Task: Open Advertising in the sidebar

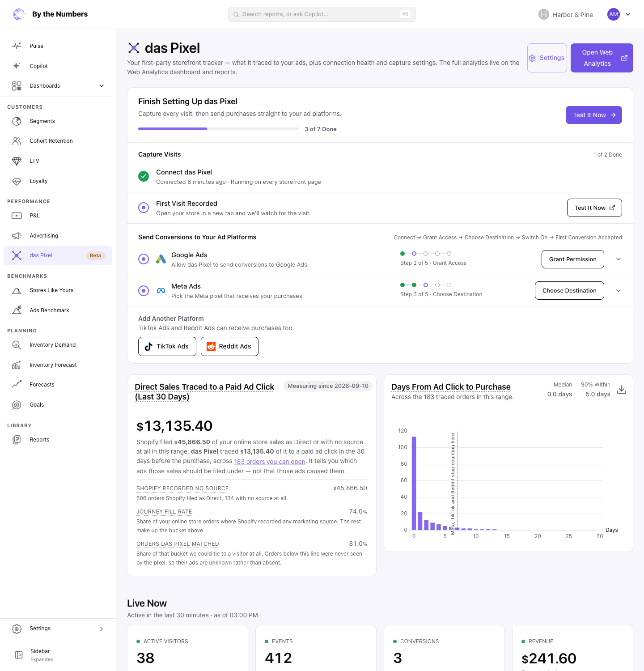Action: [58, 236]
